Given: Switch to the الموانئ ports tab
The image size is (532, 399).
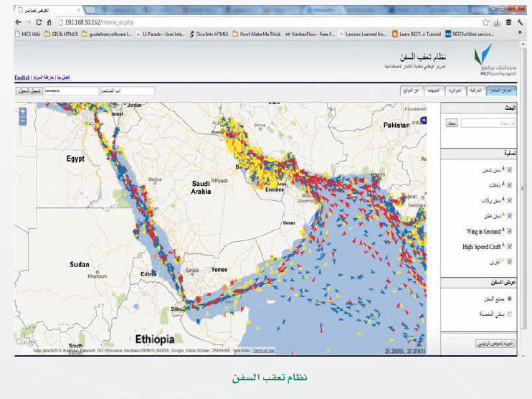Looking at the screenshot, I should coord(455,90).
